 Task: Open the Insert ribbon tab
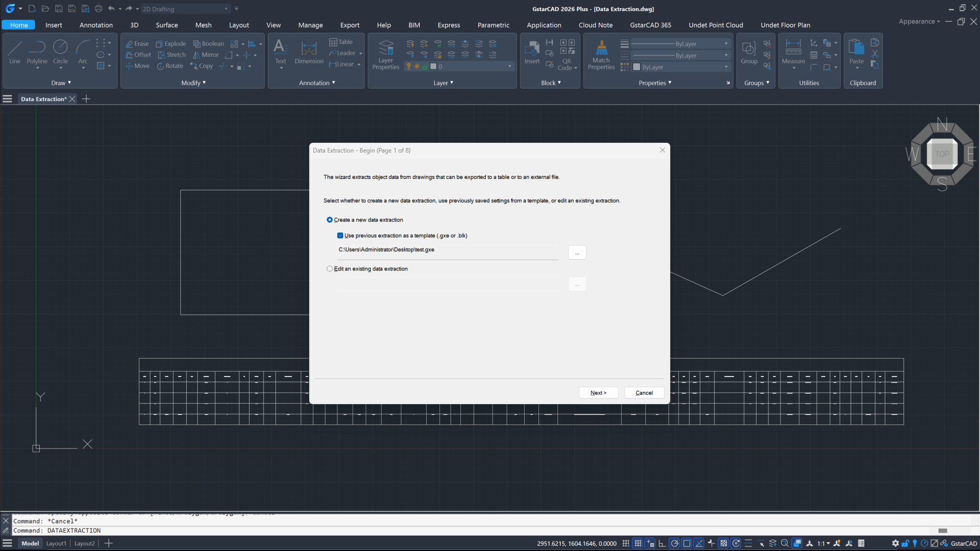[x=54, y=25]
